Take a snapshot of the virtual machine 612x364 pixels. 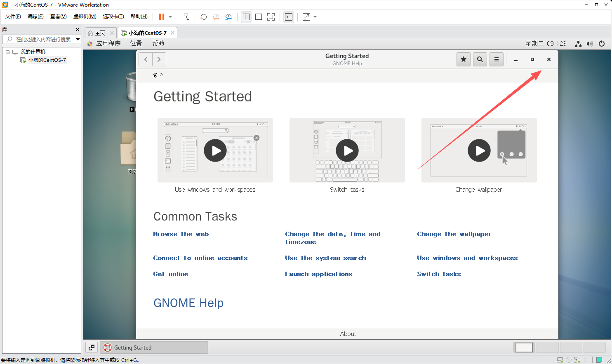[204, 17]
